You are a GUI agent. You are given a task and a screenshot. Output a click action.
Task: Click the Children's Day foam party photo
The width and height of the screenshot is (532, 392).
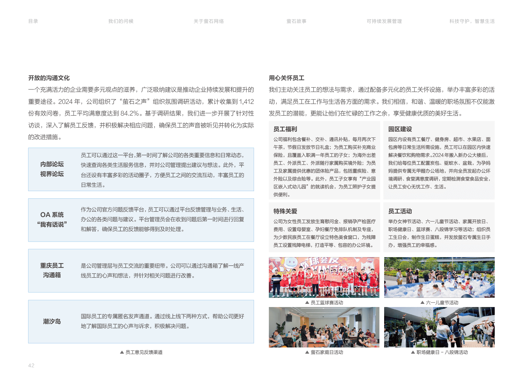tap(439, 277)
